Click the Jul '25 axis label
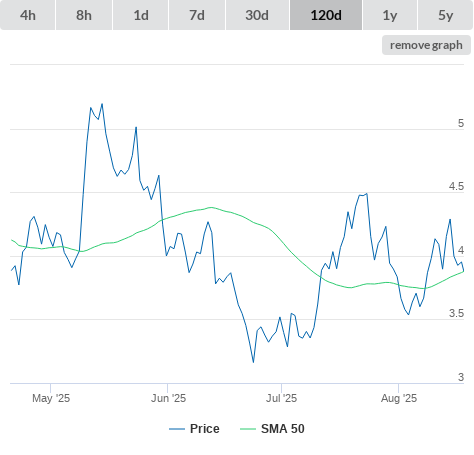The width and height of the screenshot is (474, 455). pyautogui.click(x=281, y=398)
